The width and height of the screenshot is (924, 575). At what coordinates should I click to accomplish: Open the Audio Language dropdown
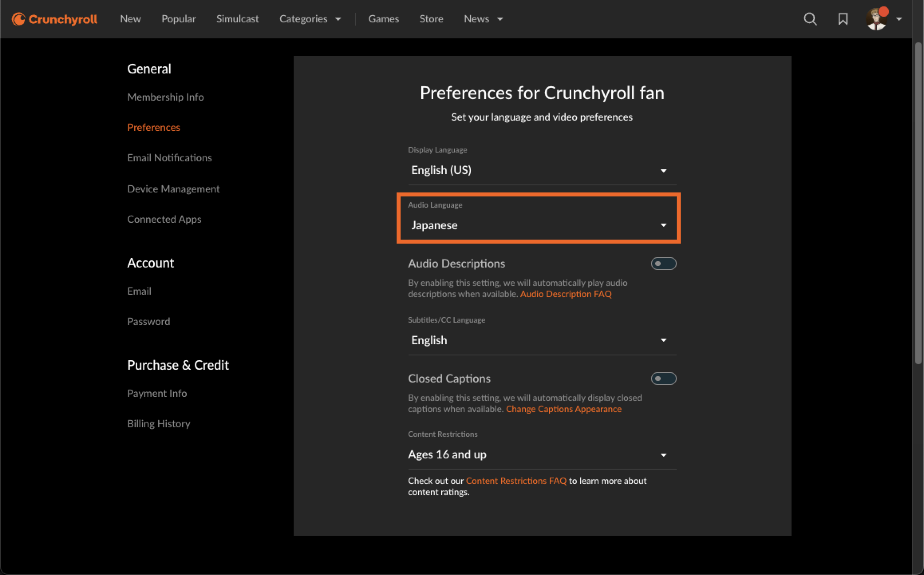pos(542,225)
